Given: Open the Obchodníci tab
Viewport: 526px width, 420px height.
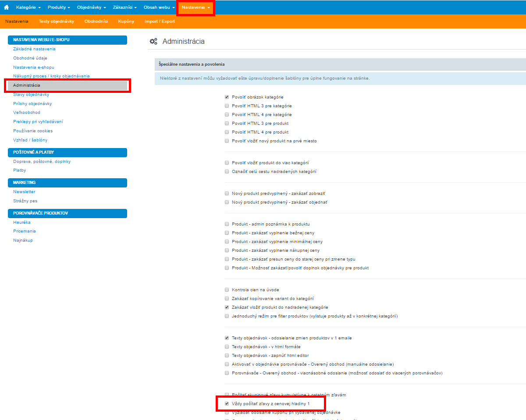Looking at the screenshot, I should (x=96, y=21).
